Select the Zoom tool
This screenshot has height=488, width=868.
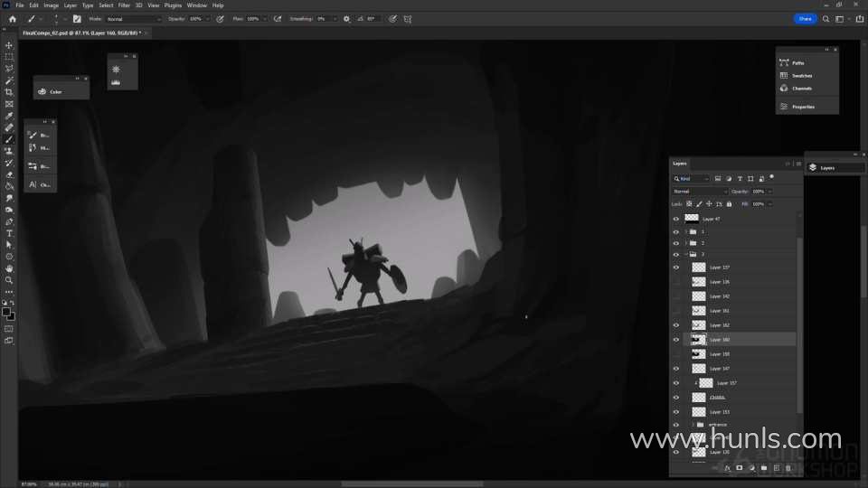(x=9, y=280)
